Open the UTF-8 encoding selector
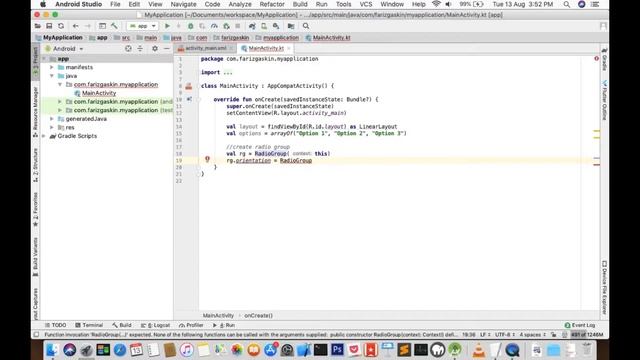 pyautogui.click(x=504, y=335)
